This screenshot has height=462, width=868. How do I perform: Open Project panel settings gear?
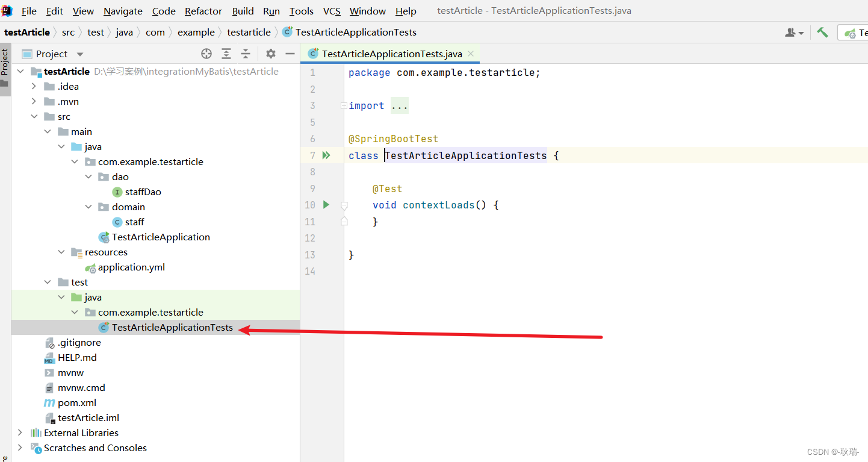coord(271,54)
